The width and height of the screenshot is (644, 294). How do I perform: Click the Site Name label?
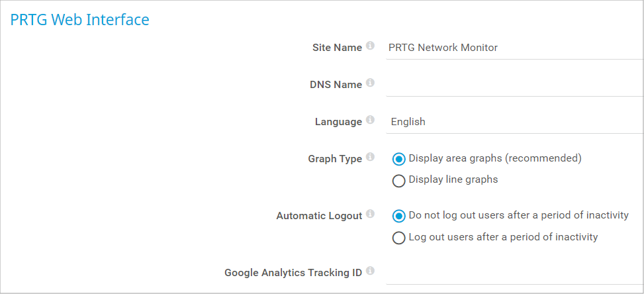point(337,48)
